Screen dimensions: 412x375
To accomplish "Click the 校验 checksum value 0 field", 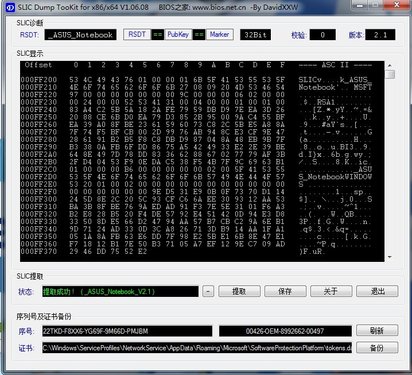I will coord(322,35).
